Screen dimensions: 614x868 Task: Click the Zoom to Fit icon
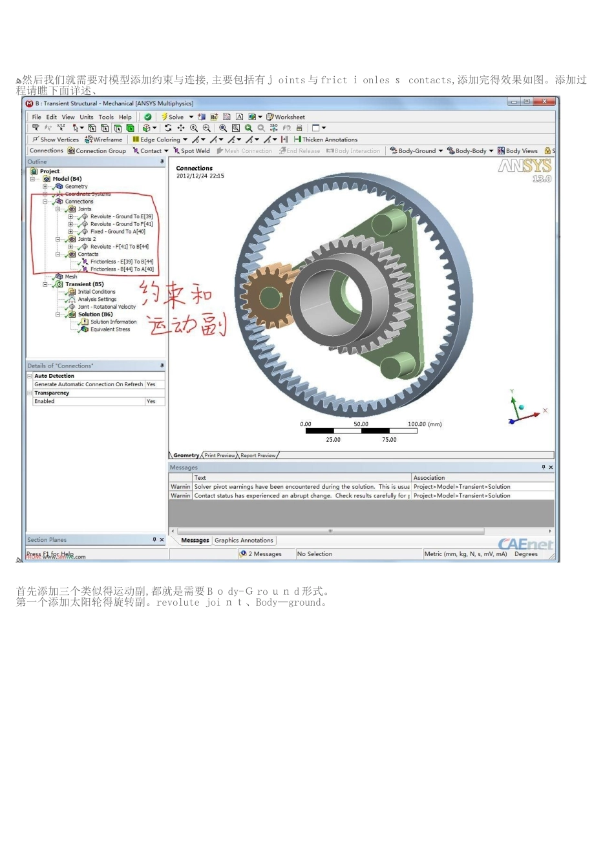click(223, 128)
